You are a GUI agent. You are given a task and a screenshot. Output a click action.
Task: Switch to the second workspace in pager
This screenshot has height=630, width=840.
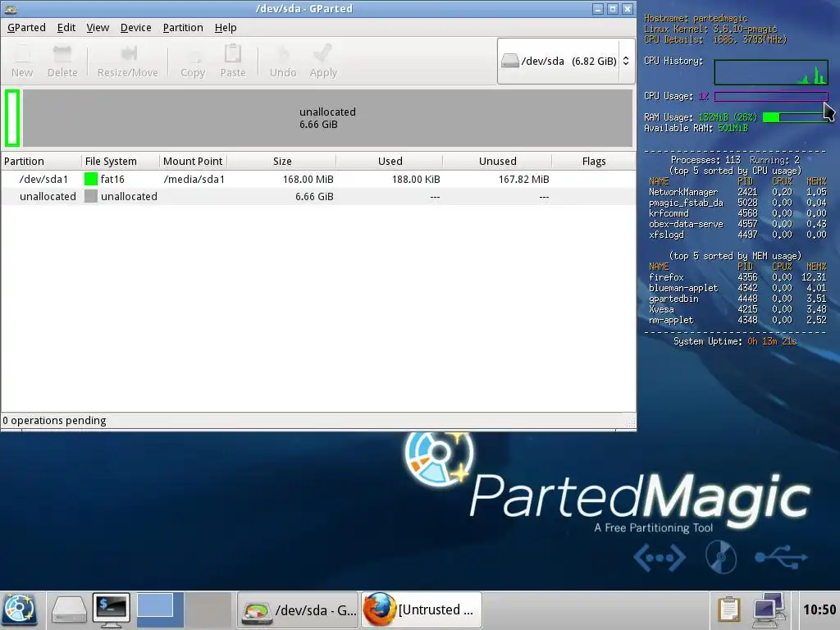coord(208,609)
